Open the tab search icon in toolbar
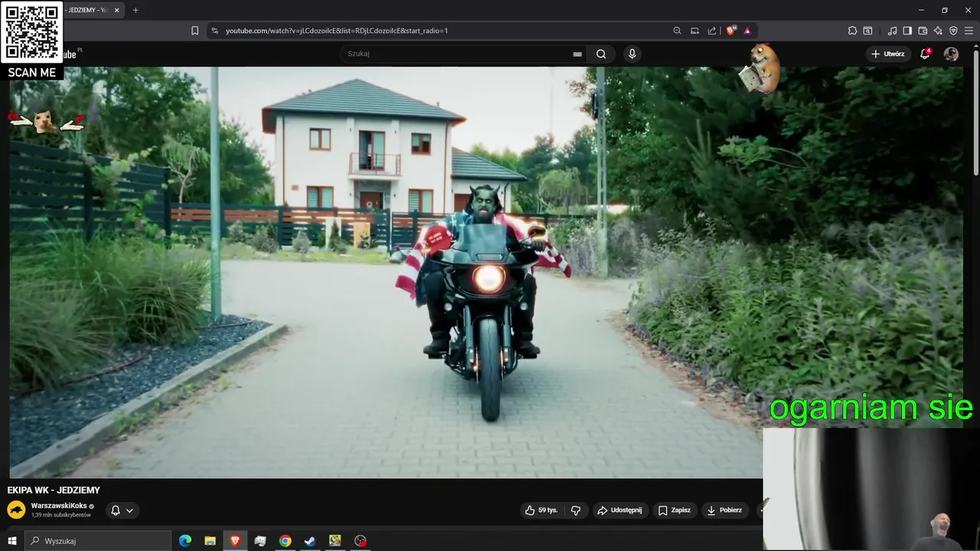 pyautogui.click(x=867, y=31)
